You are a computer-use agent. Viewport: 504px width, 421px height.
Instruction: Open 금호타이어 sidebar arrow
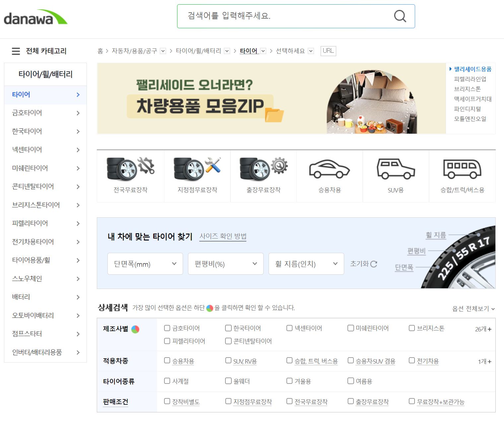coord(78,113)
